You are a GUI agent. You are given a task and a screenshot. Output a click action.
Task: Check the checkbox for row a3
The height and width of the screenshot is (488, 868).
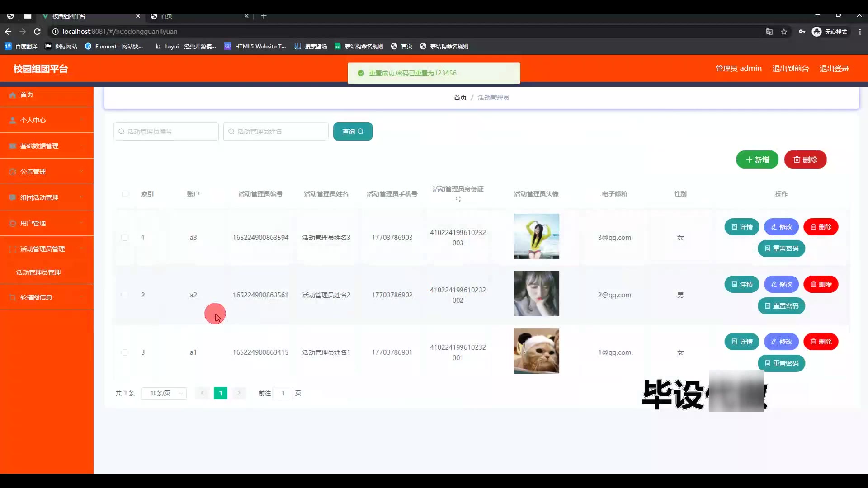(x=124, y=238)
